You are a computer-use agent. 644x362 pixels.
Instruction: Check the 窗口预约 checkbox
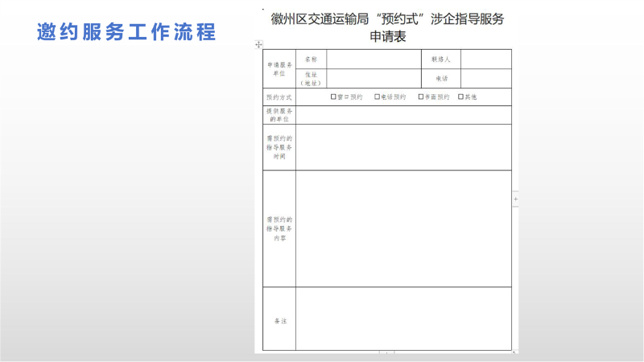click(333, 97)
